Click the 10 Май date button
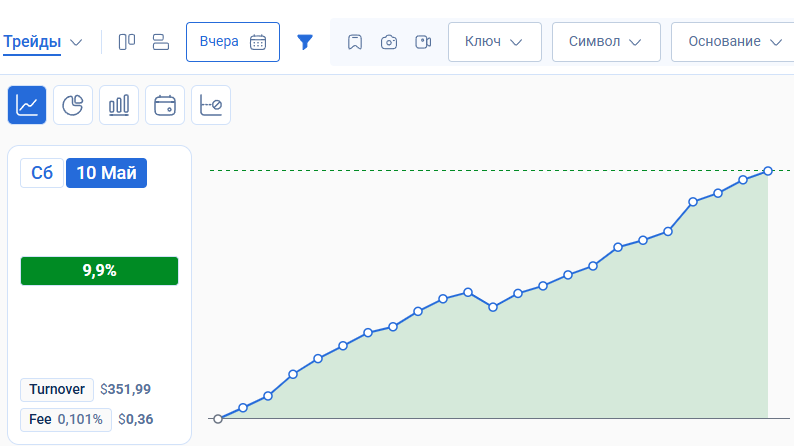This screenshot has width=794, height=446. 106,172
